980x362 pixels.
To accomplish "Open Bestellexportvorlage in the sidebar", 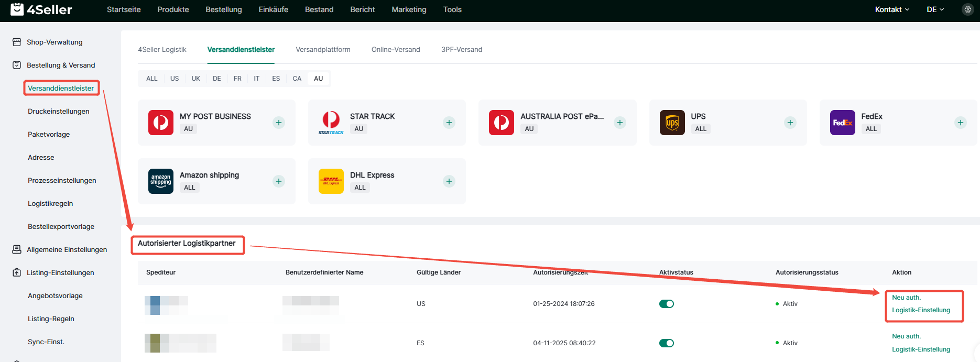I will (x=61, y=226).
